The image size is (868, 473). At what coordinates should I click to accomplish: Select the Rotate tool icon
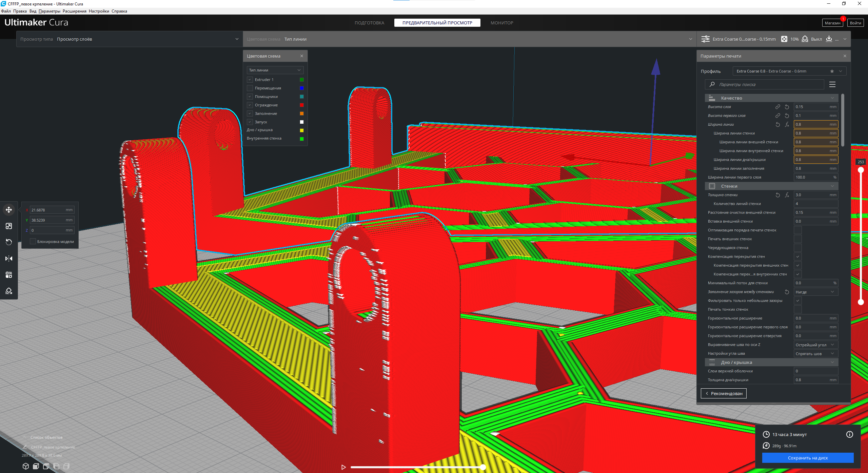(x=9, y=242)
